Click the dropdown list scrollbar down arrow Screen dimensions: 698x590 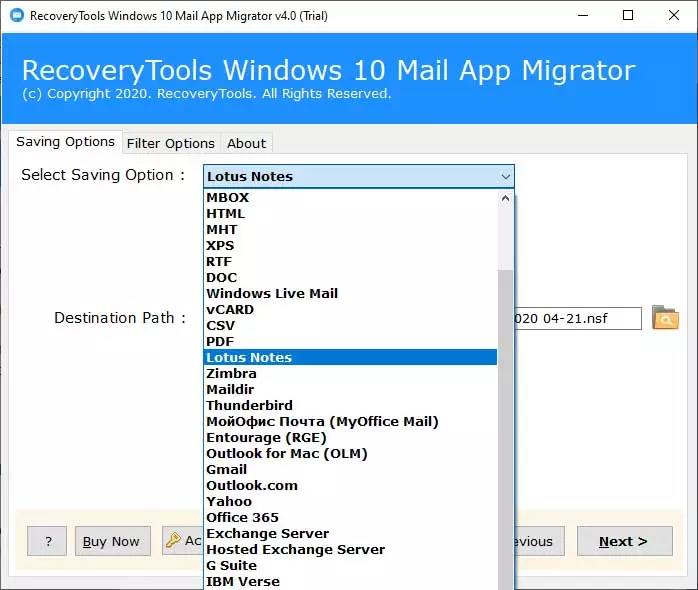click(x=505, y=583)
